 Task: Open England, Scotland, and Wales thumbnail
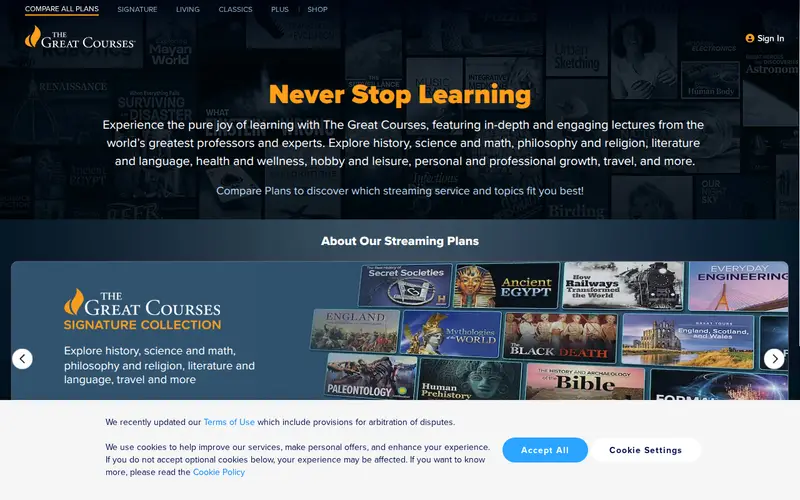click(x=688, y=341)
